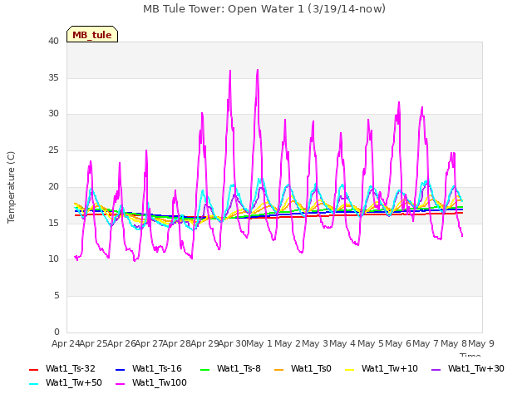Select the Wat1_Ts-8 legend label
Image resolution: width=532 pixels, height=399 pixels.
coord(239,368)
